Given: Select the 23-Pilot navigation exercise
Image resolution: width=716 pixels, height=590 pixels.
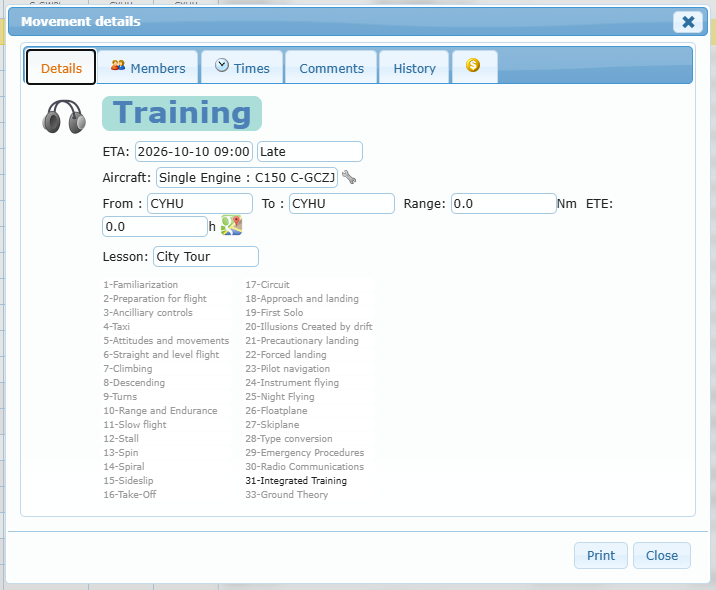Looking at the screenshot, I should click(288, 369).
